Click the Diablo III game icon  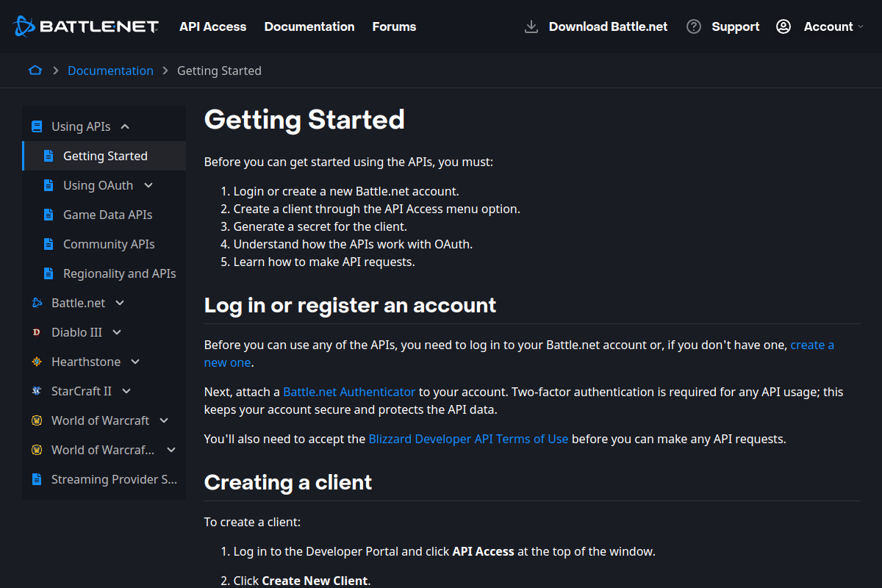click(x=37, y=332)
